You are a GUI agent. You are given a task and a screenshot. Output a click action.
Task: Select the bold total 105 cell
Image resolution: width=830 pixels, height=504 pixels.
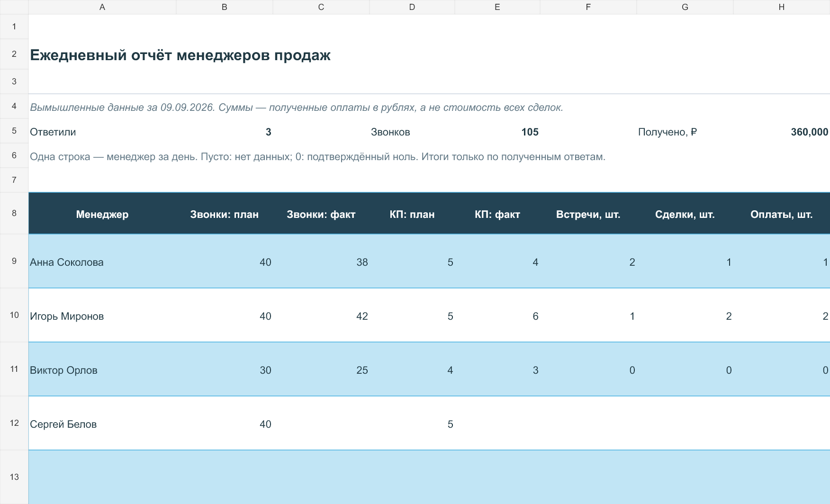(x=497, y=132)
